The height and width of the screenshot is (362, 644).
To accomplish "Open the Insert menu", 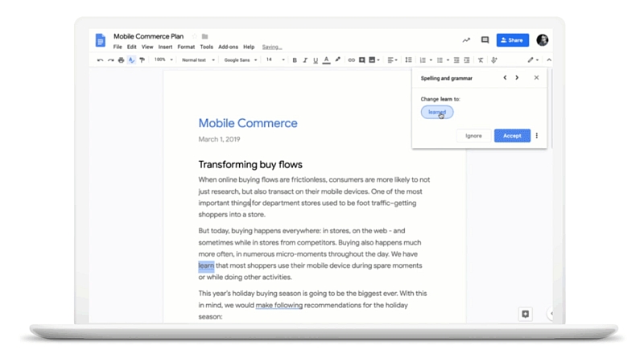I will pyautogui.click(x=165, y=47).
